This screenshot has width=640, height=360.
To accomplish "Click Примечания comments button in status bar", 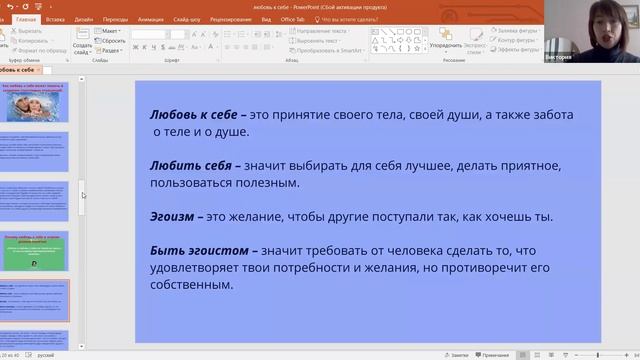I will (492, 355).
